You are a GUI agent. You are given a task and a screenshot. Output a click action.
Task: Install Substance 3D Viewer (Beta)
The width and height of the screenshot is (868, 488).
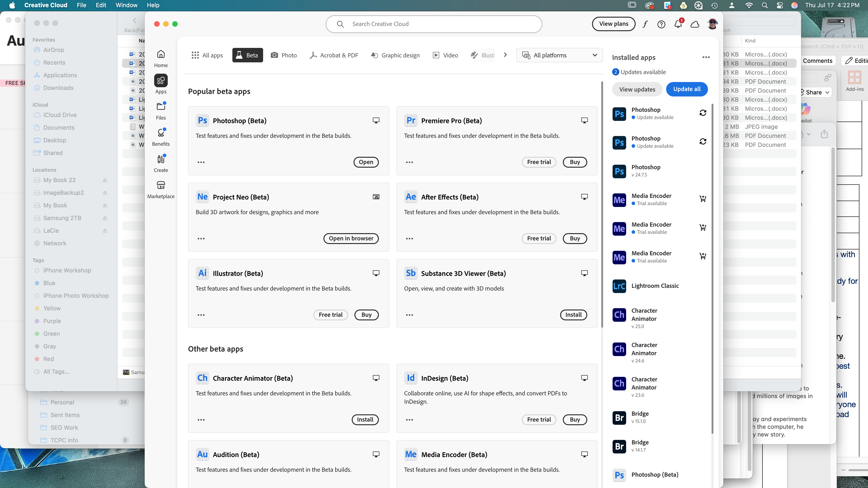tap(573, 314)
